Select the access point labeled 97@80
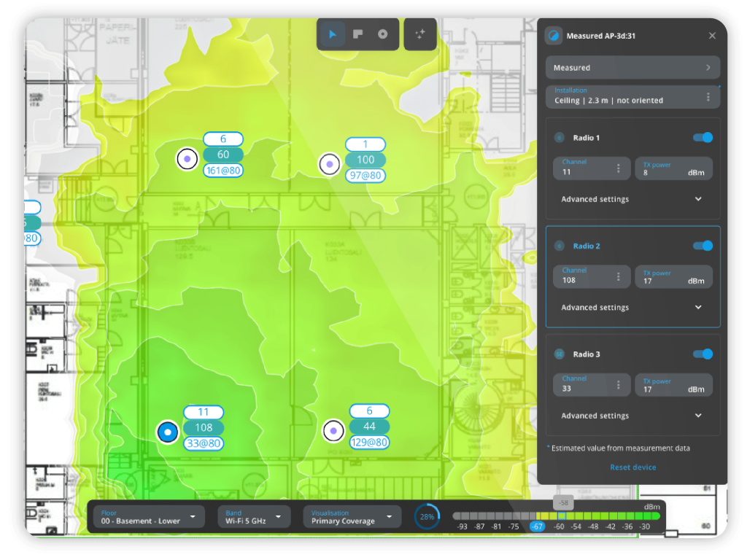This screenshot has height=560, width=747. [x=330, y=164]
